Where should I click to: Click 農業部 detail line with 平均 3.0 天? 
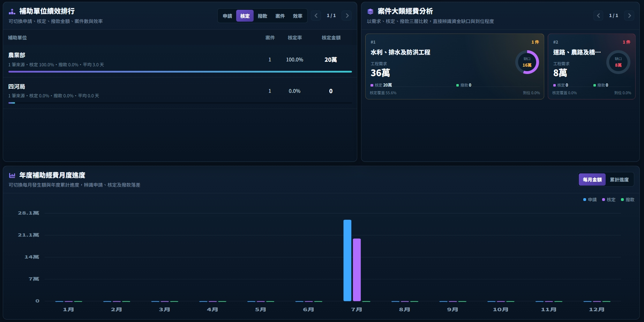point(56,65)
